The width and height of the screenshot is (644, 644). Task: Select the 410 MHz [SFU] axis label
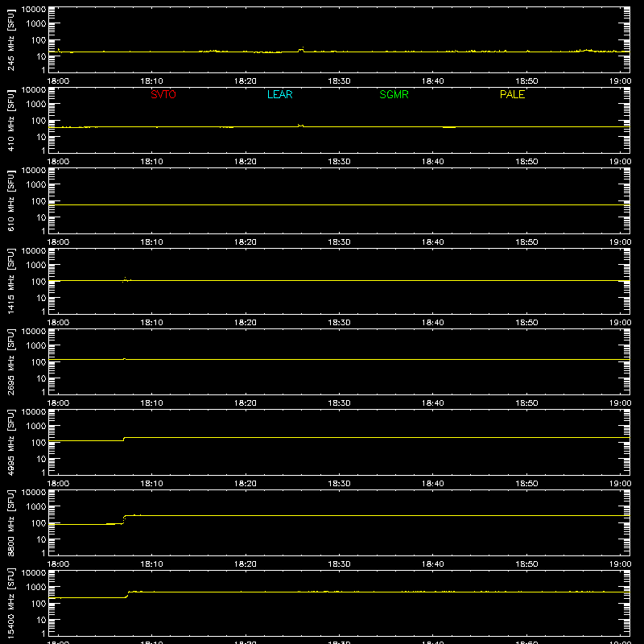11,121
